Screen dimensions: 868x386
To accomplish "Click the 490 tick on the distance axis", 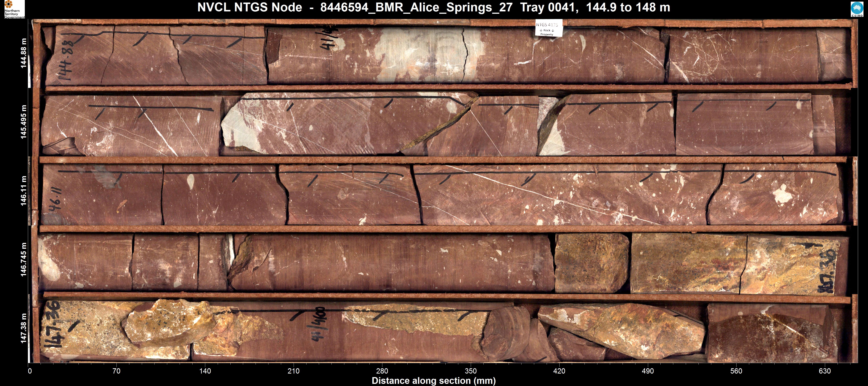I will (648, 371).
